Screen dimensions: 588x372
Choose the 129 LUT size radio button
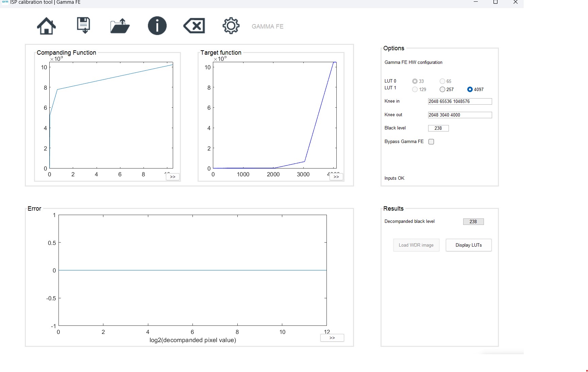(x=415, y=89)
